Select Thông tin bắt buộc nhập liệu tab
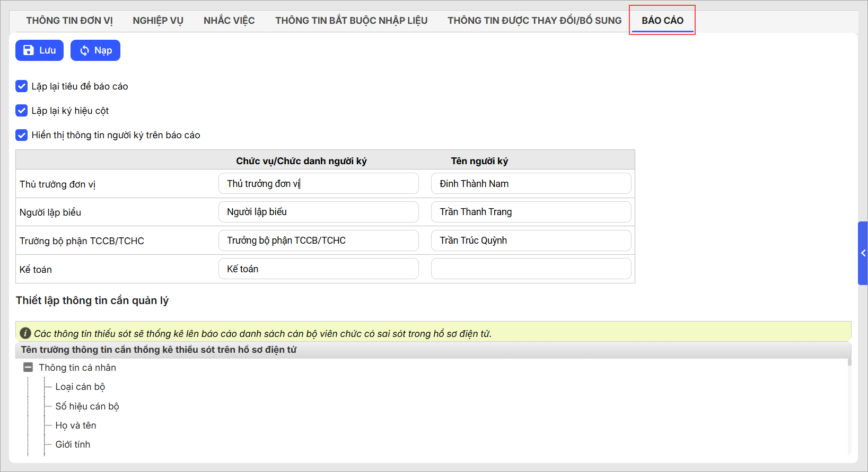 tap(351, 21)
